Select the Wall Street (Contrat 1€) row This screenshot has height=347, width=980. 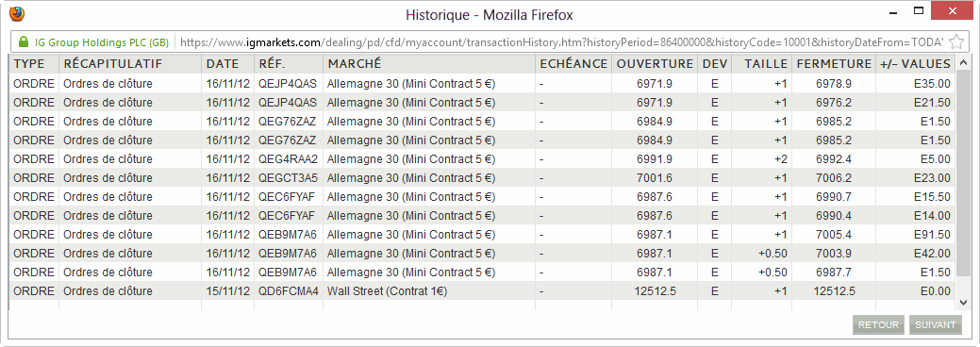(x=482, y=290)
